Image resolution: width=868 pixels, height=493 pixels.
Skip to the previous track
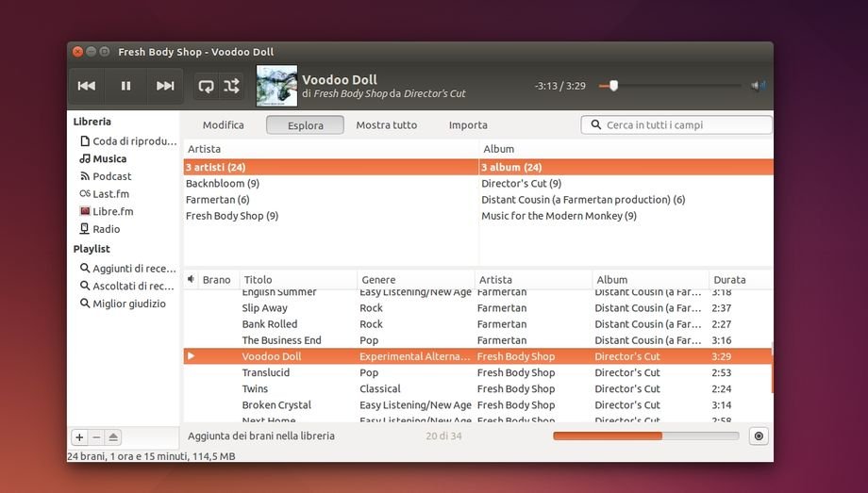(87, 86)
